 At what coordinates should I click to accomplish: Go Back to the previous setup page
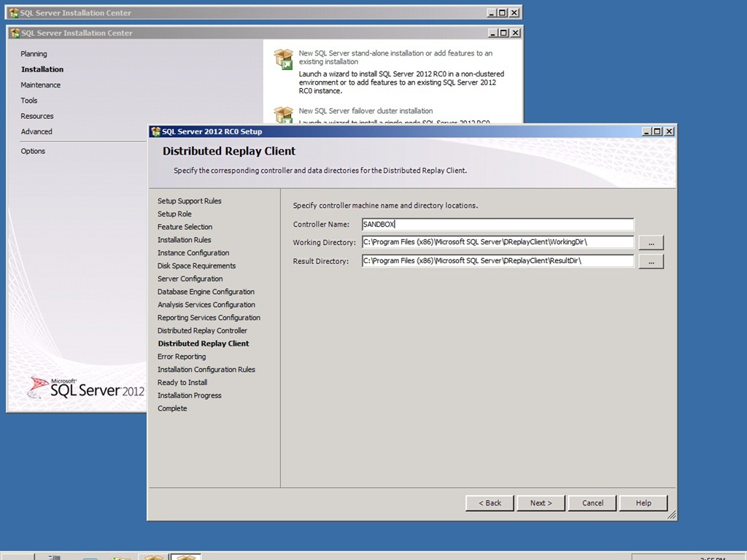coord(489,503)
